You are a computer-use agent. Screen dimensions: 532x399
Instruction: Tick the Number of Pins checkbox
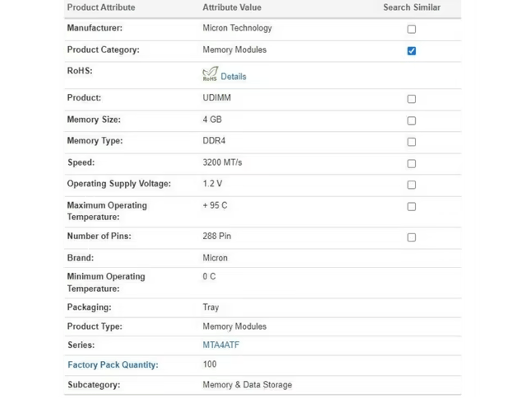[x=411, y=237]
